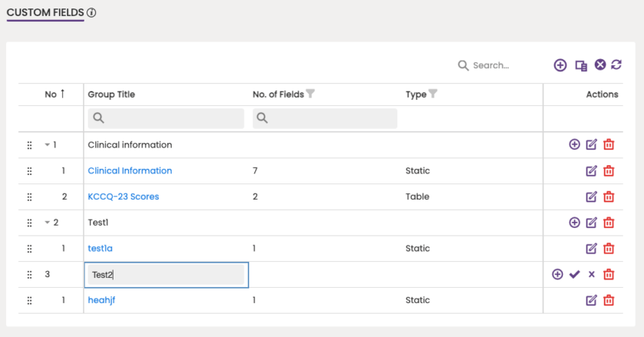Viewport: 644px width, 337px height.
Task: Click drag handle of KCCQ-23 Scores row
Action: click(30, 197)
